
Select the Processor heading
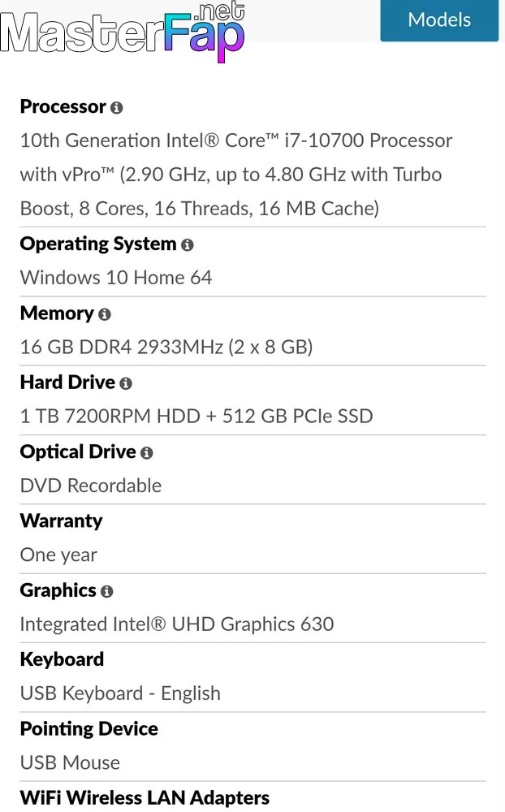click(x=63, y=106)
